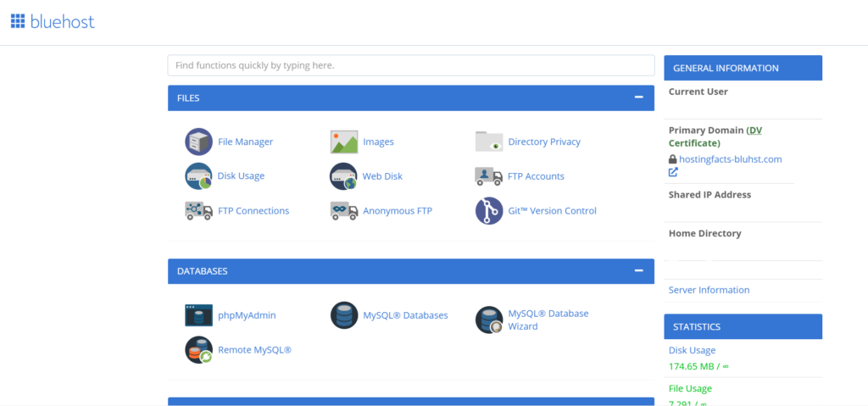Click the Home Directory label

coord(704,233)
